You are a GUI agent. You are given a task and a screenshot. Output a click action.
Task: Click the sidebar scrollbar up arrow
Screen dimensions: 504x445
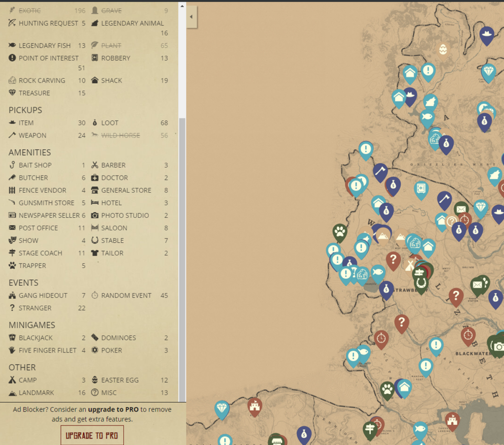point(182,6)
